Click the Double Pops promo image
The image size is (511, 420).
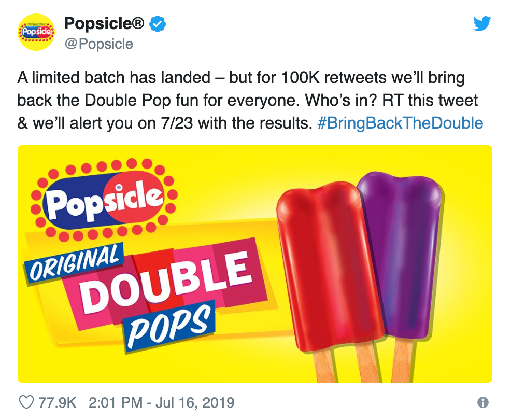click(x=255, y=264)
